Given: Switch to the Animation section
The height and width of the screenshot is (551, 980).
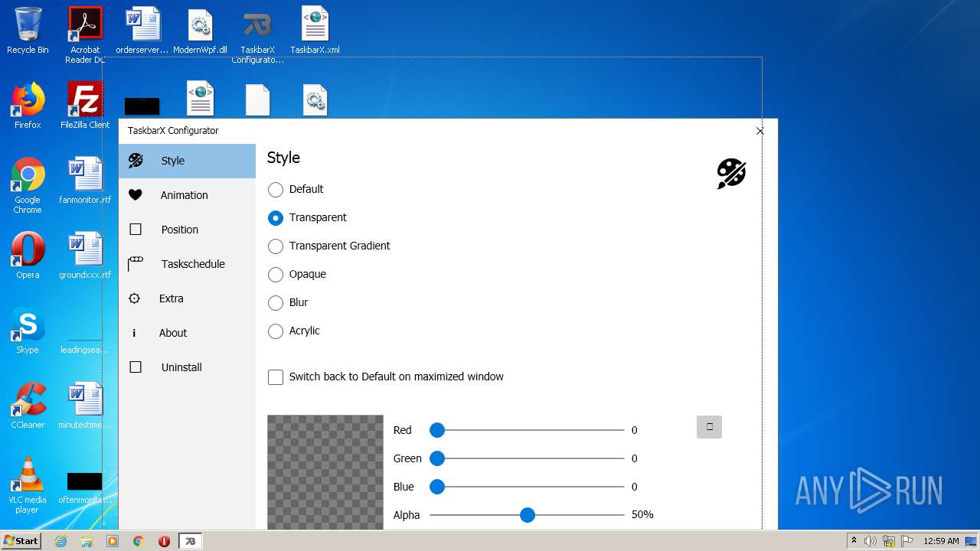Looking at the screenshot, I should pyautogui.click(x=187, y=195).
